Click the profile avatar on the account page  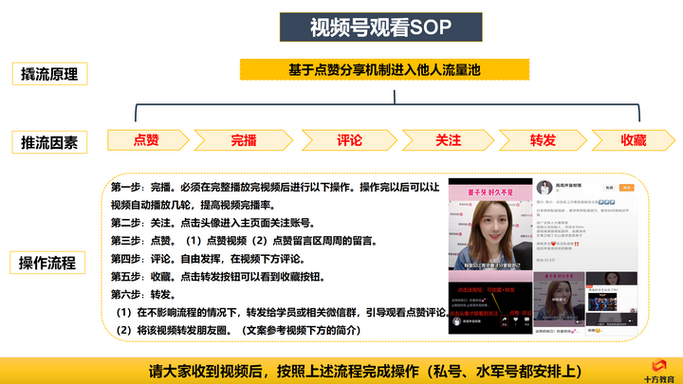click(x=544, y=187)
